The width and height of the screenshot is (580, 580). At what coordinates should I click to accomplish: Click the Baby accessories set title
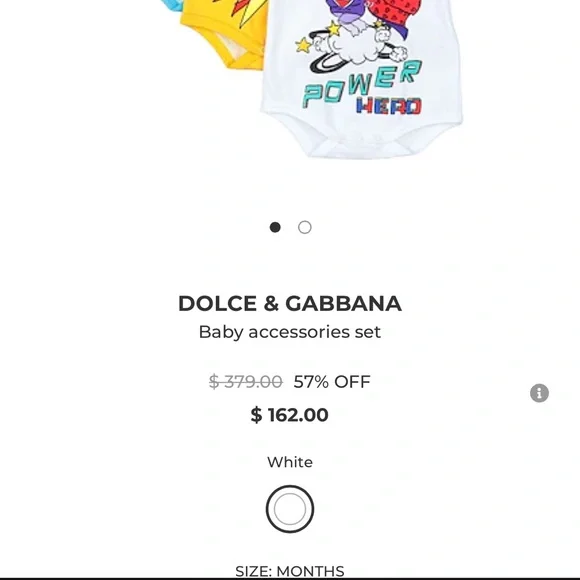point(290,332)
